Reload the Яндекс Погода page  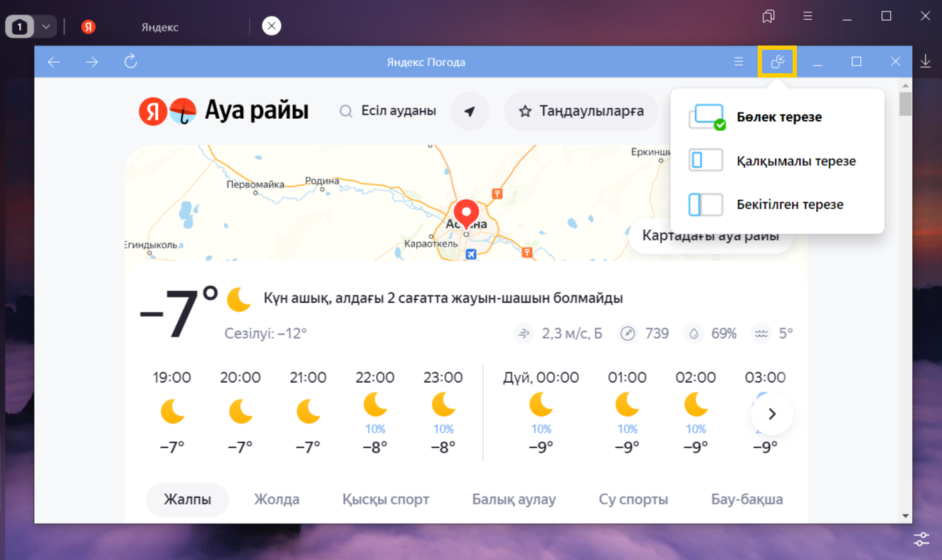(130, 62)
